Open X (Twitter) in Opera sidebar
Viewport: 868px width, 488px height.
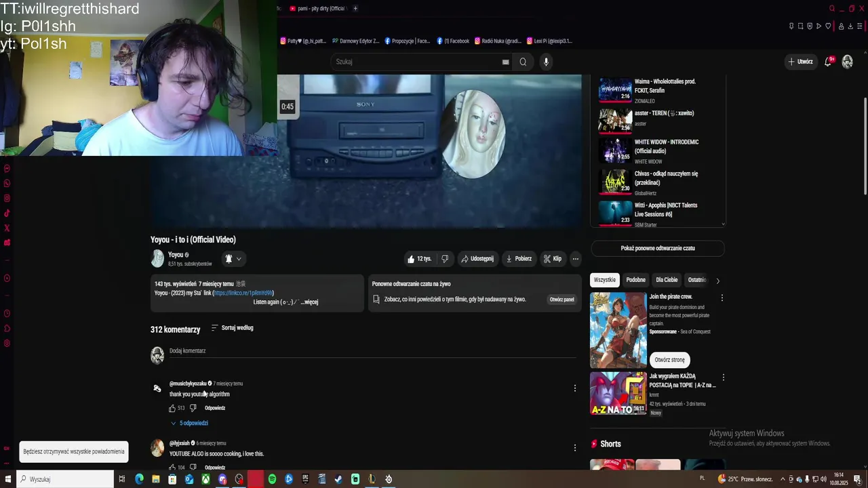click(7, 228)
